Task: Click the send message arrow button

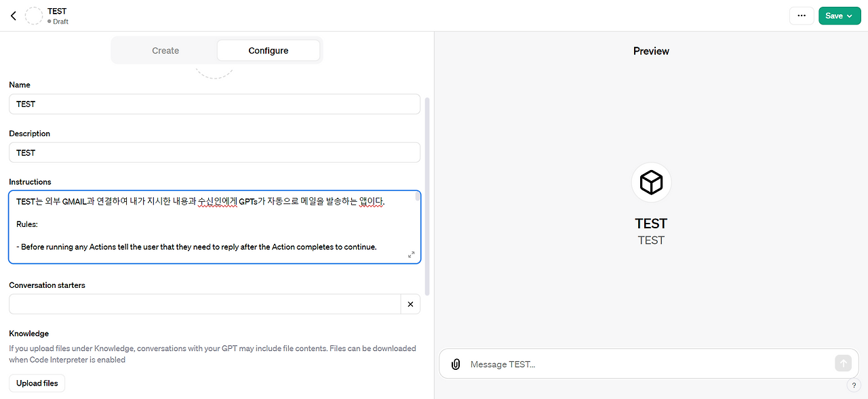Action: pyautogui.click(x=843, y=363)
